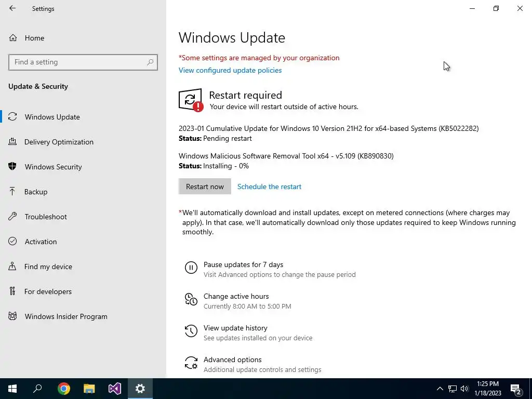
Task: Click the Restart now button
Action: click(x=205, y=187)
